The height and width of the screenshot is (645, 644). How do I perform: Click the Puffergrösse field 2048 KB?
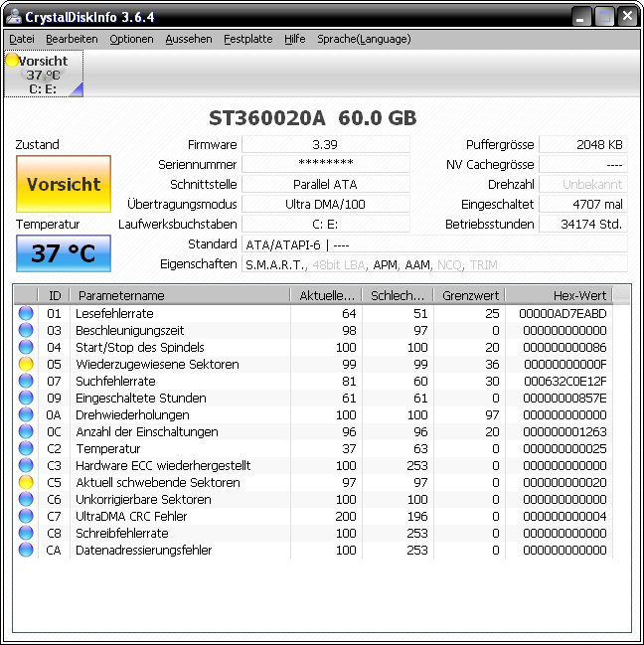tap(583, 144)
